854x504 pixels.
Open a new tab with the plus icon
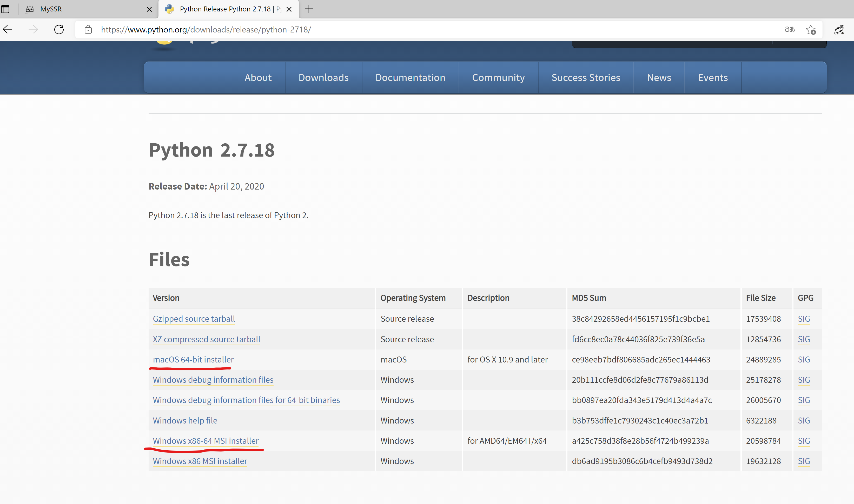coord(309,9)
